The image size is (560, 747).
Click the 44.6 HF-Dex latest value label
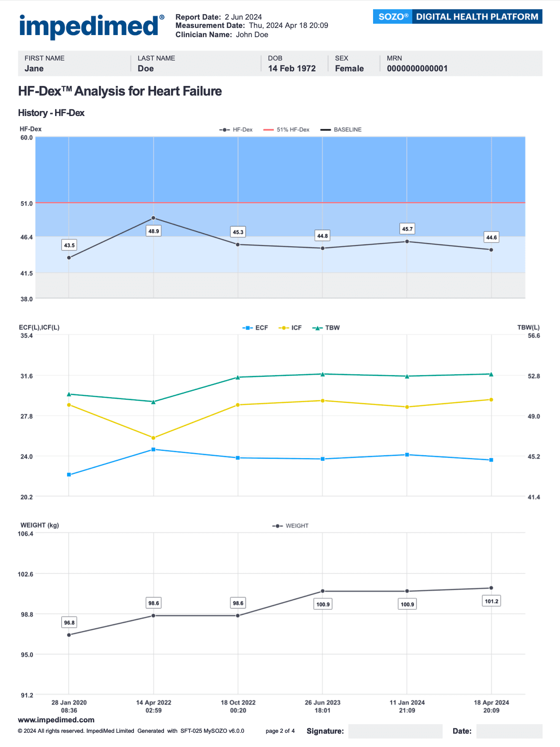pyautogui.click(x=492, y=237)
